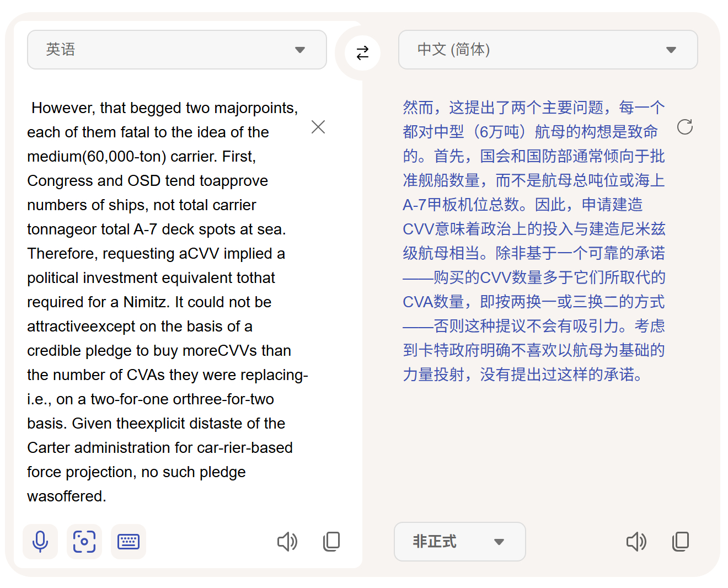Open the target language dropdown 中文 (简体)
The image size is (728, 588).
pyautogui.click(x=548, y=50)
